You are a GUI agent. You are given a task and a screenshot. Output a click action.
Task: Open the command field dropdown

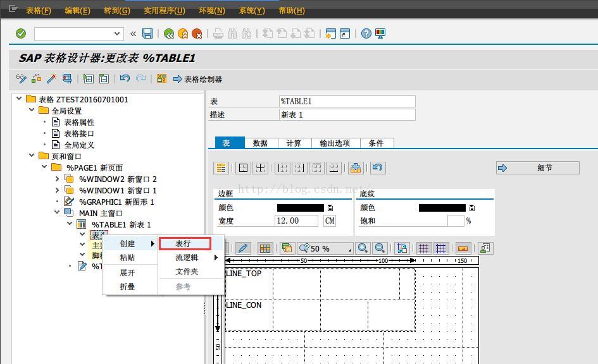coord(116,33)
